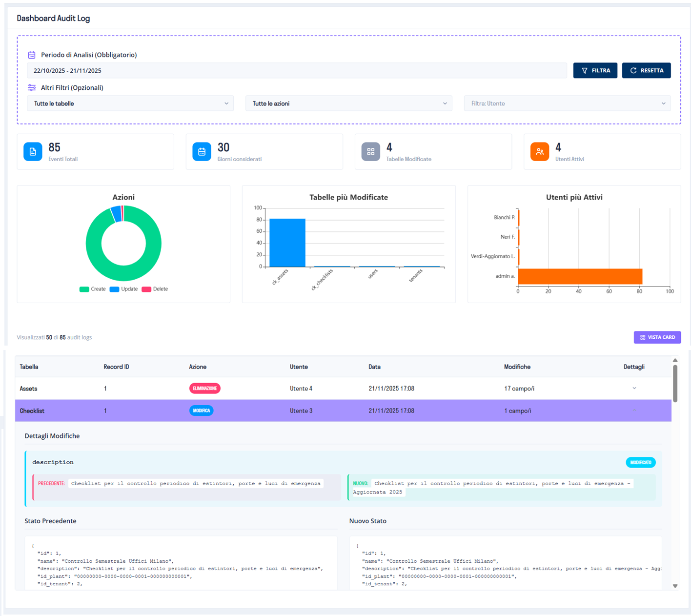Image resolution: width=691 pixels, height=616 pixels.
Task: Switch to VISTA CARD view
Action: point(657,337)
